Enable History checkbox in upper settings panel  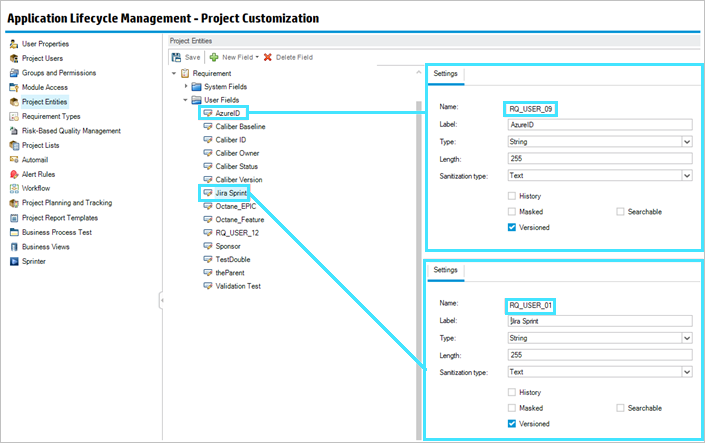click(512, 196)
